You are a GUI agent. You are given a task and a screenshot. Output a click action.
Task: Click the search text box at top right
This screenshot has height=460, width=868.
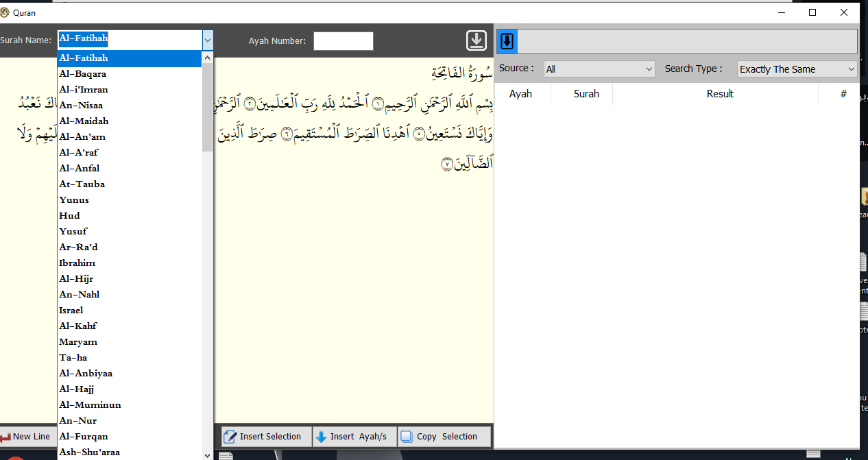click(687, 42)
